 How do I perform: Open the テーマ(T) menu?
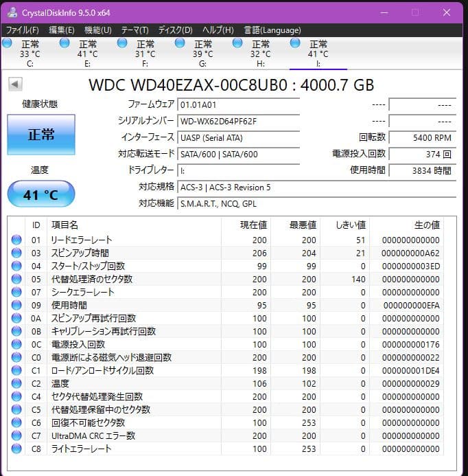135,30
